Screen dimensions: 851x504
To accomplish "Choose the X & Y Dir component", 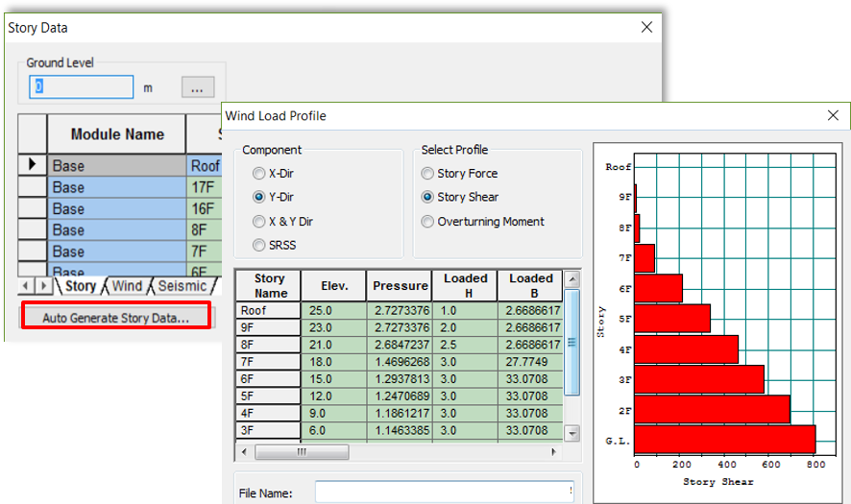I will click(259, 222).
